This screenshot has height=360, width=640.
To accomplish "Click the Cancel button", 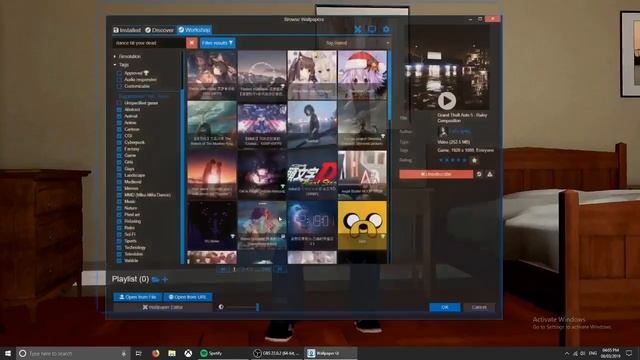I will [x=479, y=307].
